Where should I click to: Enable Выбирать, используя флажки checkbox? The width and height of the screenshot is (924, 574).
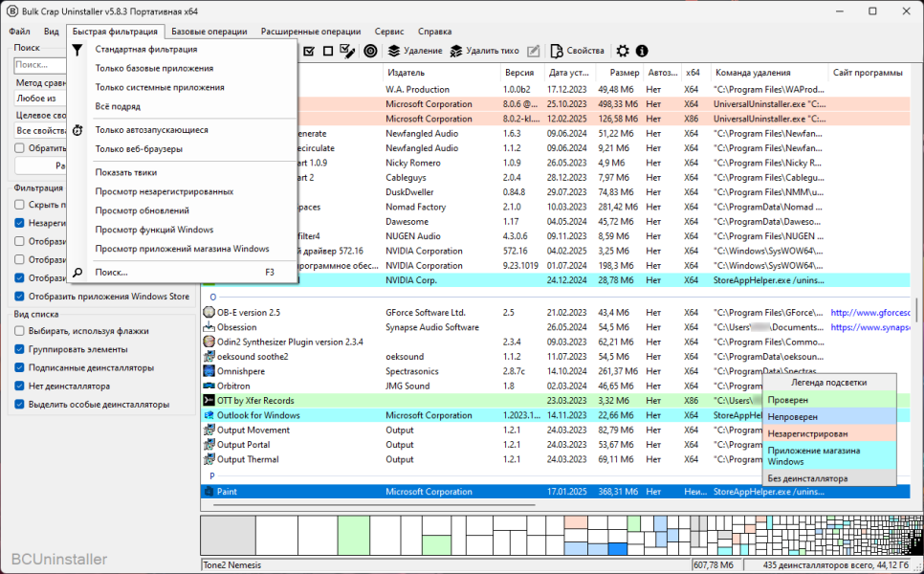[19, 331]
